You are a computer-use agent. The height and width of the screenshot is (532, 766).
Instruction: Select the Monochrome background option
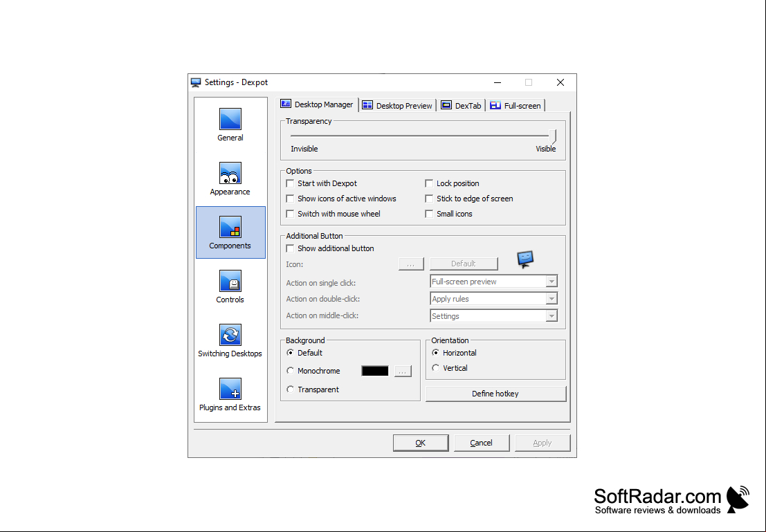click(x=290, y=371)
